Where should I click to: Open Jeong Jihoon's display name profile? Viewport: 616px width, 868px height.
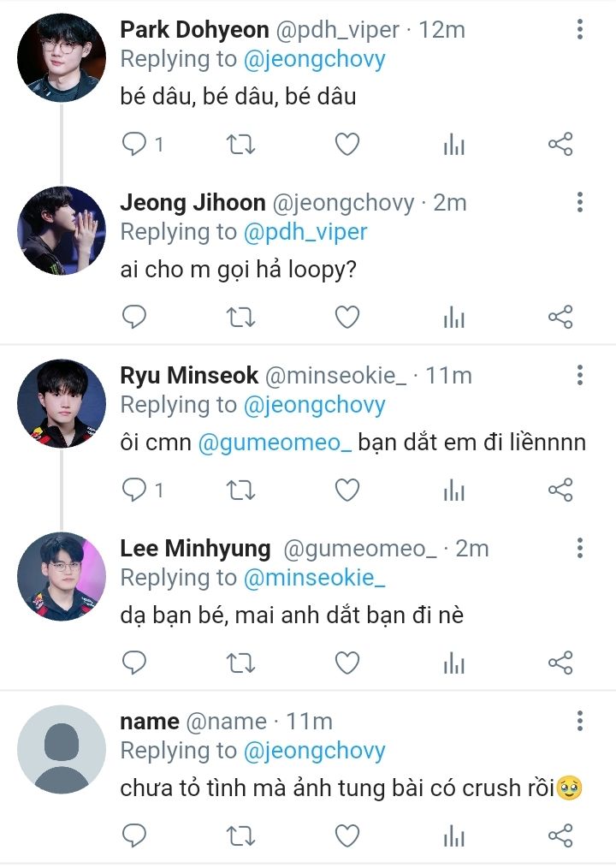(x=192, y=203)
